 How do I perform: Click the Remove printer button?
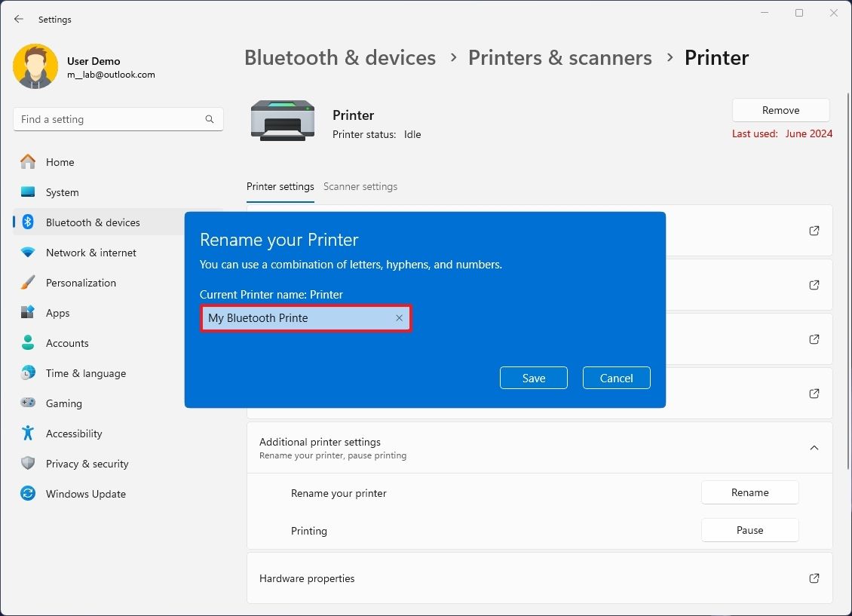[x=780, y=109]
